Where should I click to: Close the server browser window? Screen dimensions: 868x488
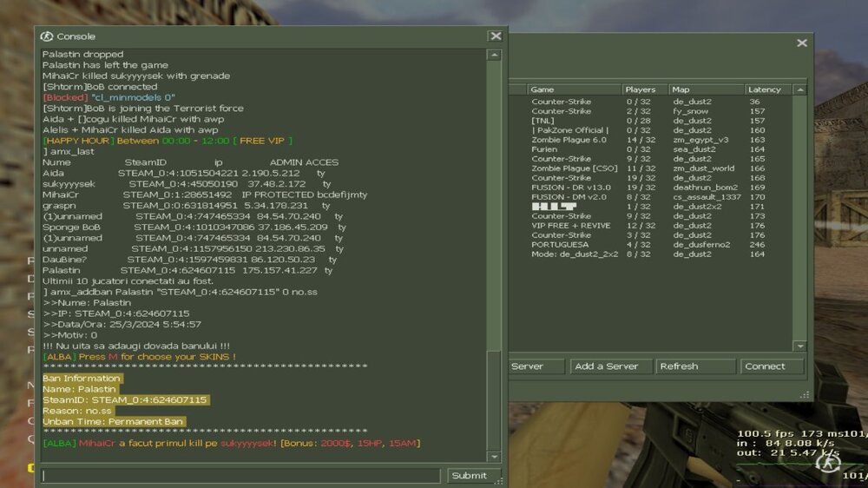[x=801, y=43]
